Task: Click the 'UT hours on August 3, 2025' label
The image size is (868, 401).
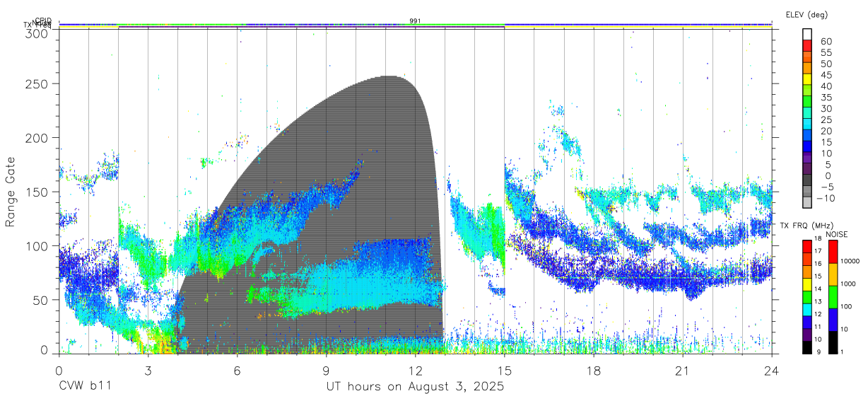Action: click(415, 387)
